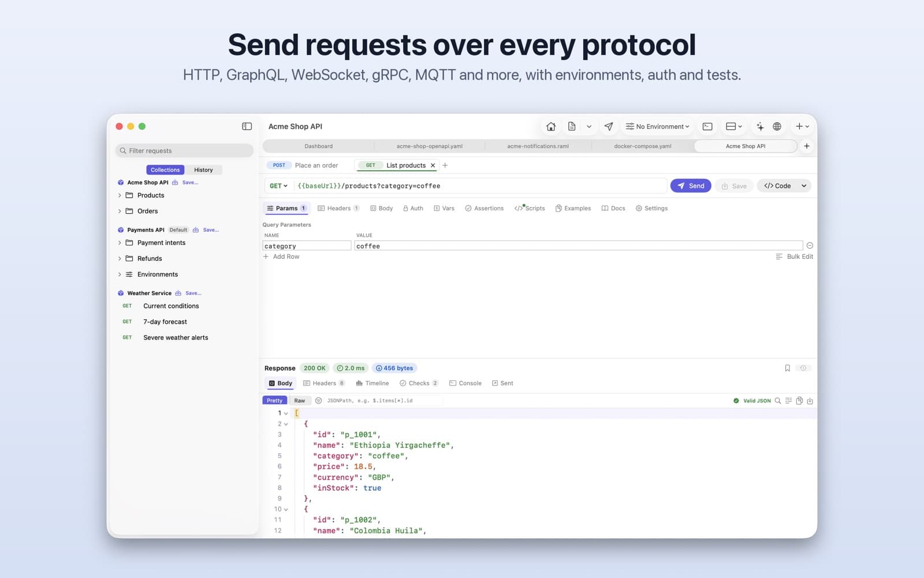Screen dimensions: 924x578
Task: Add a new document tab with the plus after Acme Shop API
Action: pos(807,146)
